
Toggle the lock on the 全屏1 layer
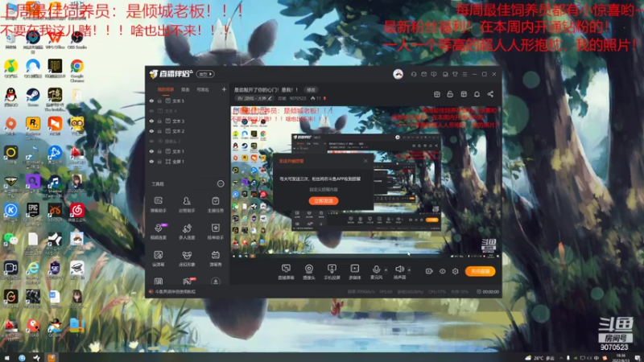159,162
